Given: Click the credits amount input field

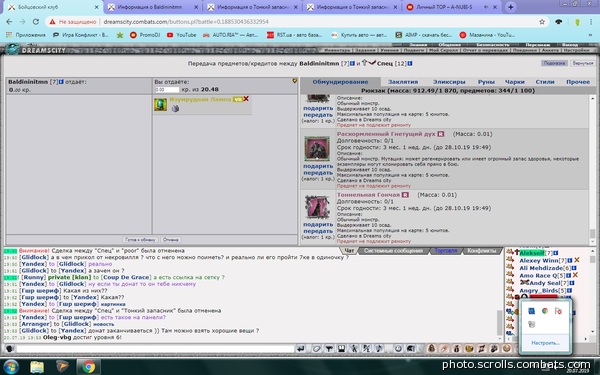Looking at the screenshot, I should click(167, 90).
